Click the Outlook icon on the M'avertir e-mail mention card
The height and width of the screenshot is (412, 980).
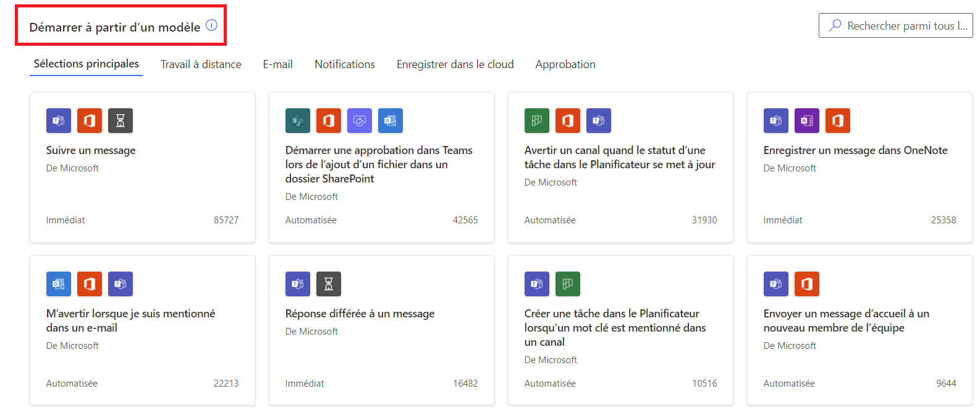(59, 284)
